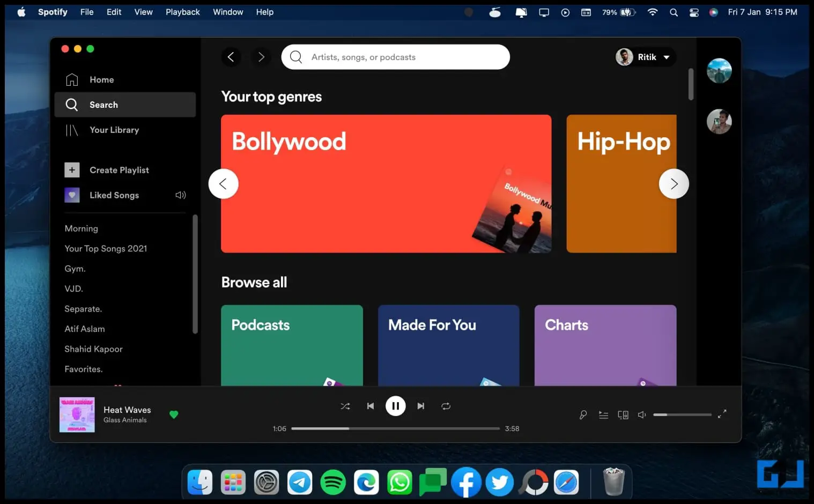Open the play queue

click(x=603, y=414)
